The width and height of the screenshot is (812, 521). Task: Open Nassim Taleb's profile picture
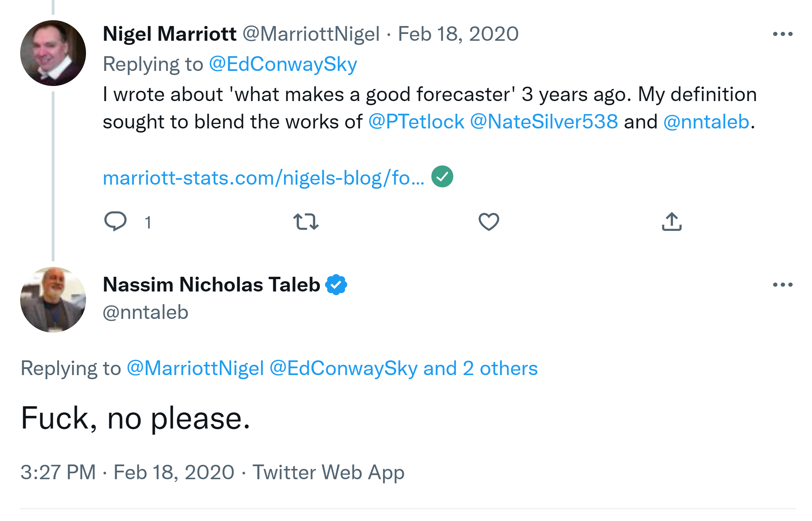pyautogui.click(x=53, y=300)
